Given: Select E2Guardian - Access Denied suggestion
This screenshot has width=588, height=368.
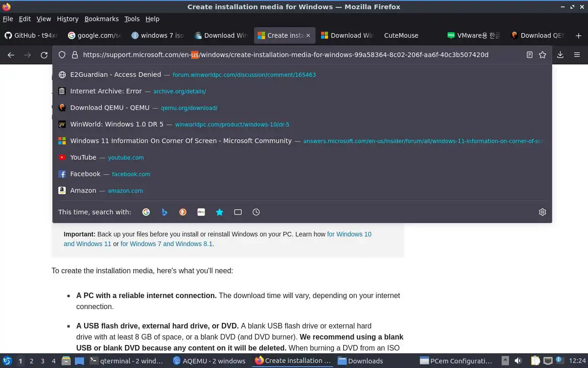Looking at the screenshot, I should click(302, 75).
